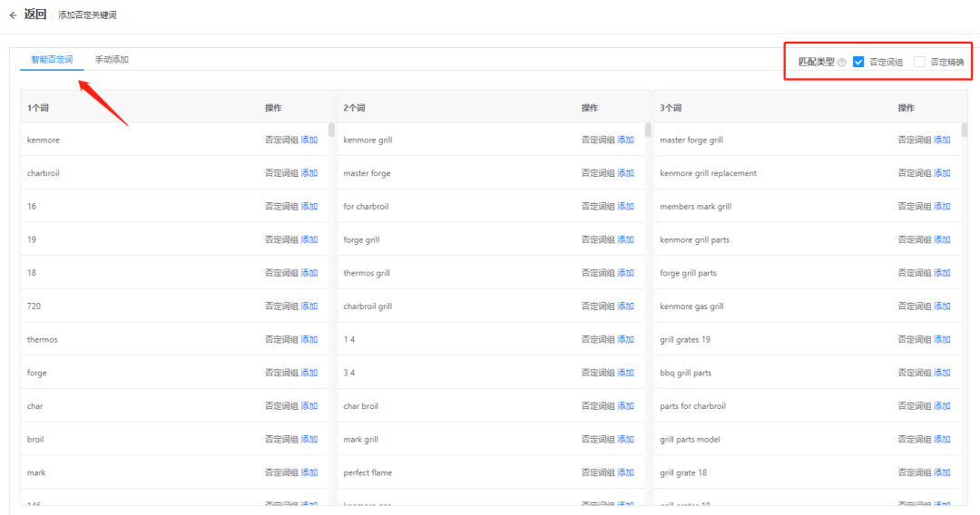Add 'thermos' single word
This screenshot has width=980, height=515.
[x=309, y=340]
